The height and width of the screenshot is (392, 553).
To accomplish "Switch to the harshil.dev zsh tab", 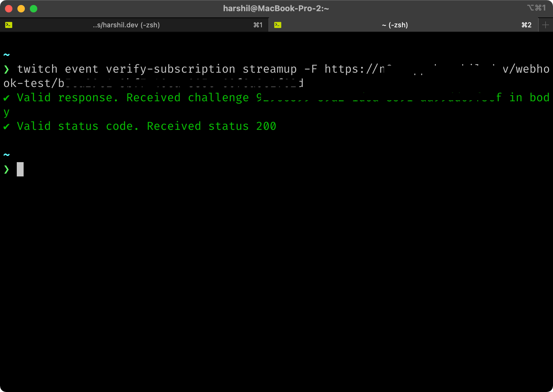I will click(x=134, y=25).
